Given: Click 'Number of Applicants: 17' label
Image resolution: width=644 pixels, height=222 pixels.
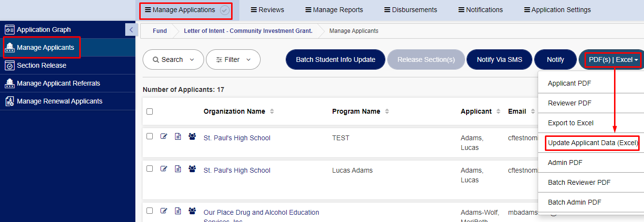Looking at the screenshot, I should (183, 89).
